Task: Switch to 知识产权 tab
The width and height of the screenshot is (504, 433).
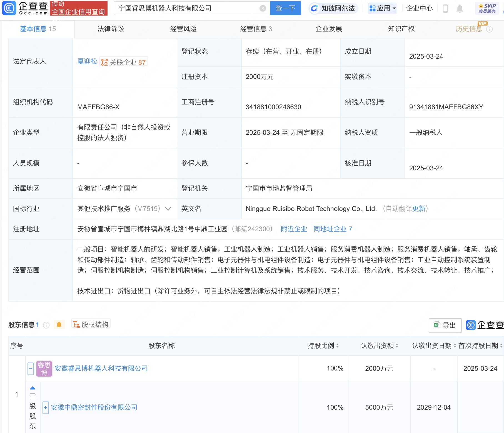Action: (401, 29)
